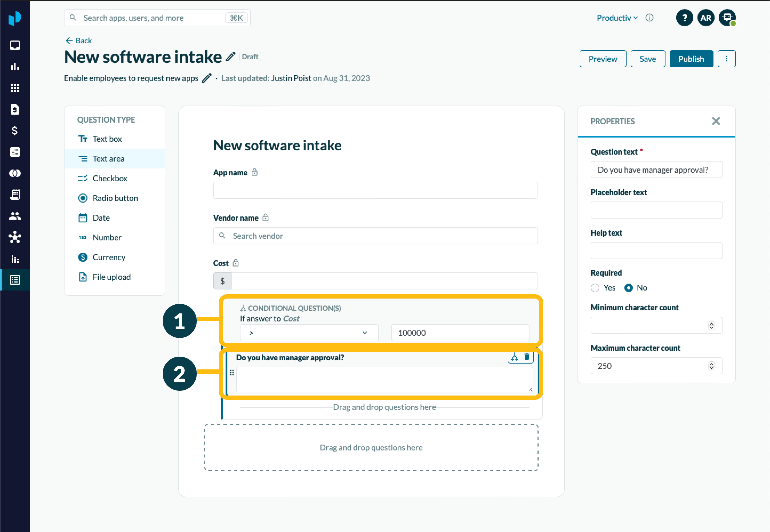Choose Radio button question type
This screenshot has width=770, height=532.
[x=115, y=198]
